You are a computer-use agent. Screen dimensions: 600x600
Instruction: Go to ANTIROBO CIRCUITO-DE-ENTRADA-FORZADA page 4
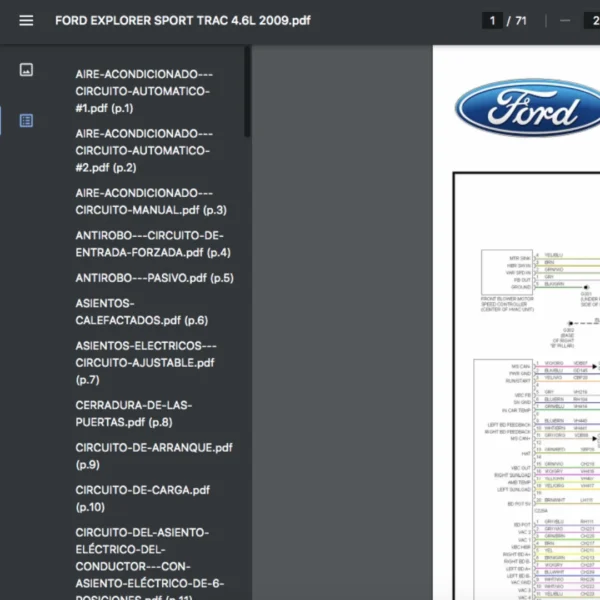point(153,244)
